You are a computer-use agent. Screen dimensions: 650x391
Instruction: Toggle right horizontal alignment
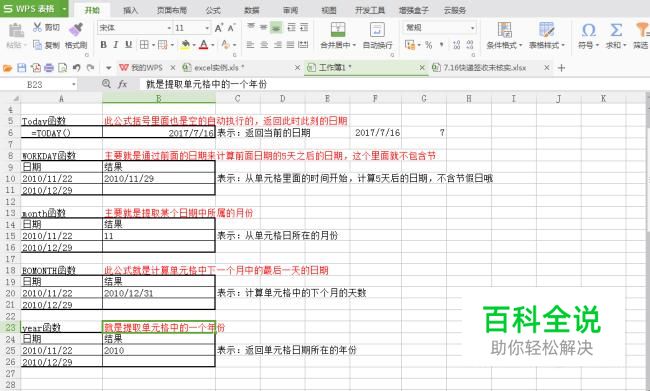click(277, 45)
